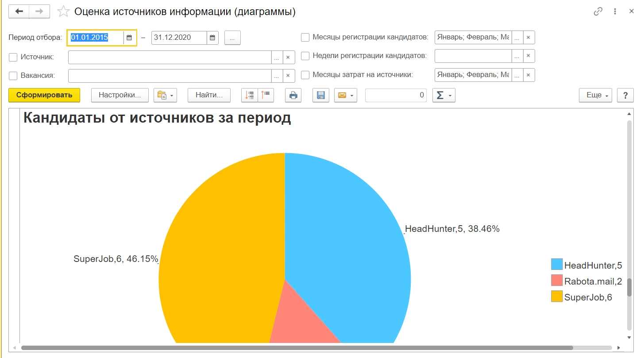Viewport: 644px width, 358px height.
Task: Open period selection ellipsis button
Action: (232, 38)
